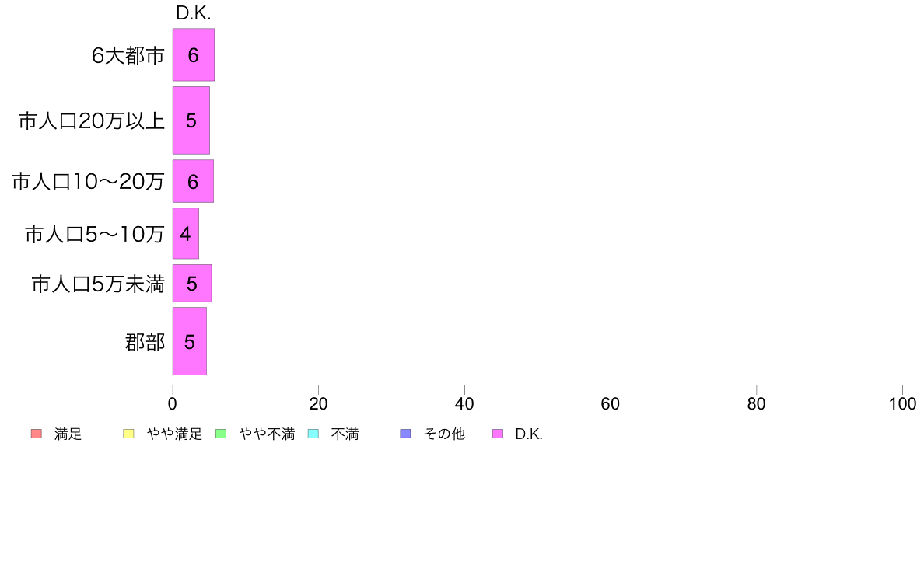Click the 6大都市 category label
Screen dimensions: 924x572
click(128, 55)
